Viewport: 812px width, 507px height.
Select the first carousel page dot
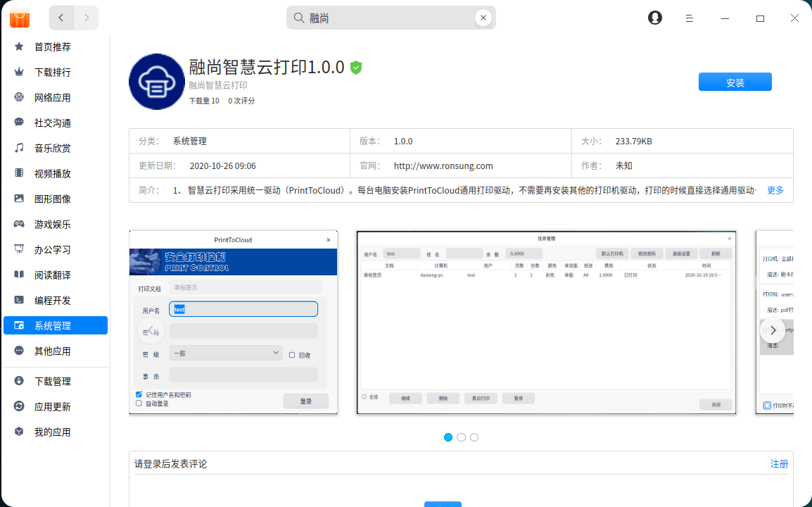click(448, 437)
